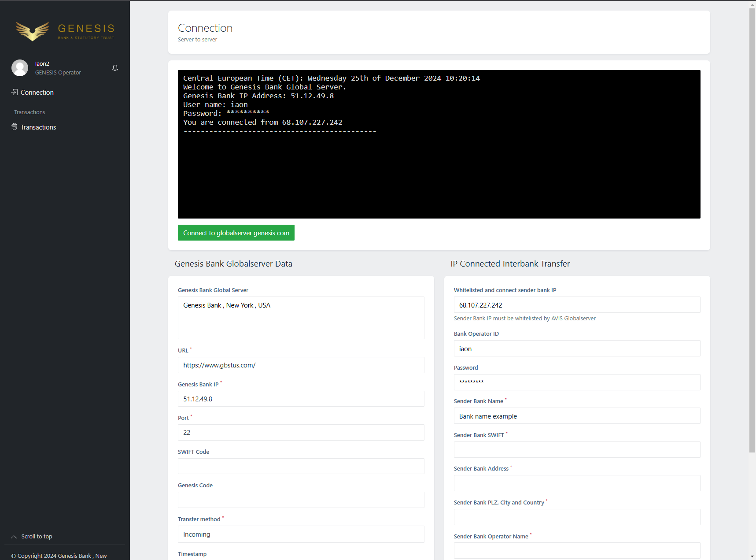756x560 pixels.
Task: Click the Sender Bank SWIFT field
Action: click(x=577, y=450)
